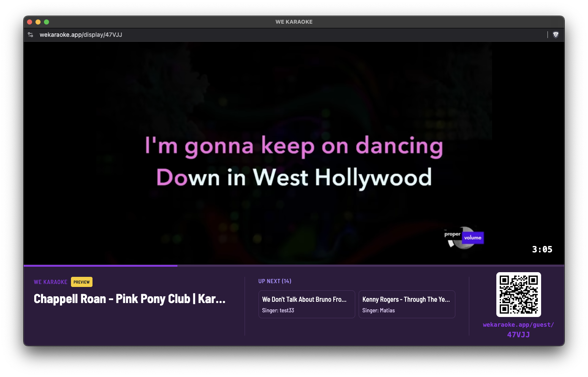This screenshot has width=588, height=377.
Task: Click the WE KARAOKE label above the song title
Action: [x=50, y=282]
